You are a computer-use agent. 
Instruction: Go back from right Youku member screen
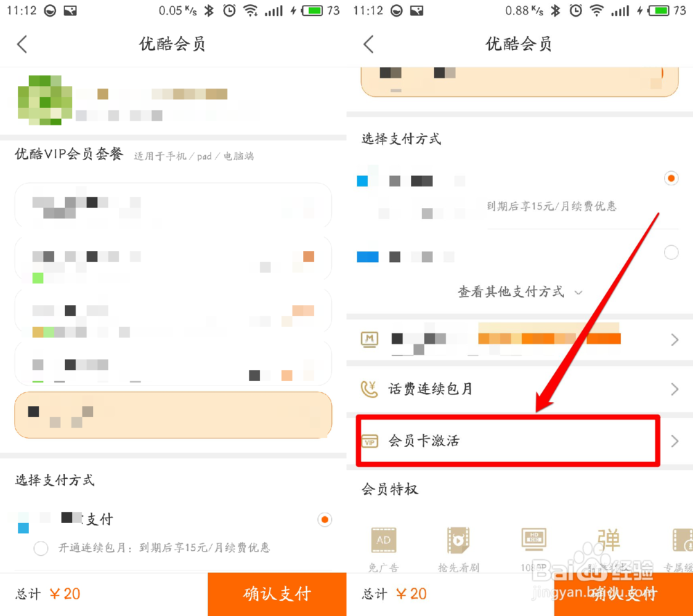click(369, 44)
